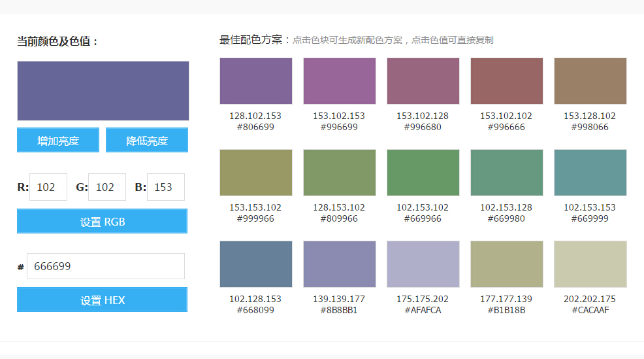
Task: Select the #806699 purple swatch
Action: [255, 81]
